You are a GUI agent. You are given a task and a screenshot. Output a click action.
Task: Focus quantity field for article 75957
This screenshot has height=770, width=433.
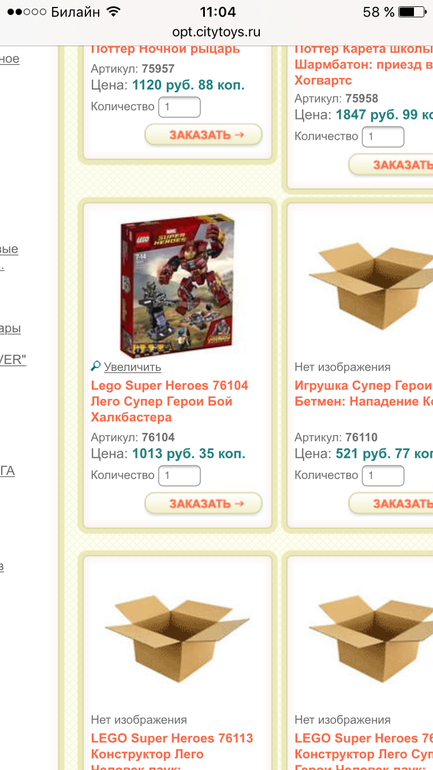pyautogui.click(x=179, y=107)
